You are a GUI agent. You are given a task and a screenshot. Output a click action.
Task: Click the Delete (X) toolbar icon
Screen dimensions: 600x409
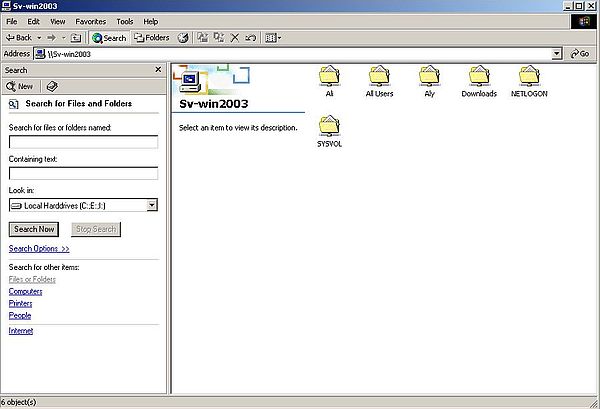tap(235, 38)
